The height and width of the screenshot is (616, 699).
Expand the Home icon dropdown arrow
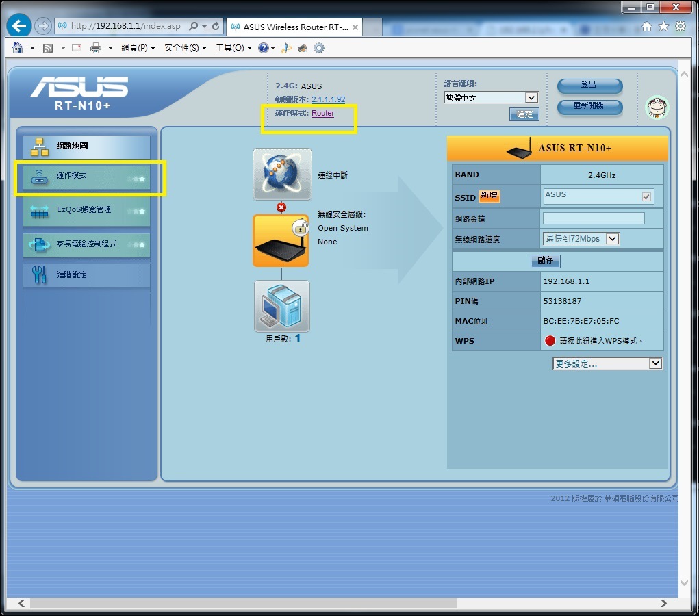pos(32,48)
